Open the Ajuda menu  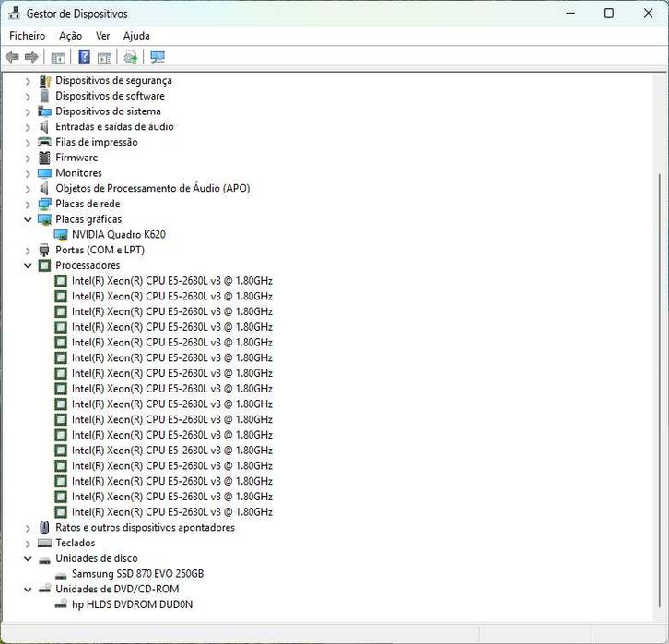tap(136, 36)
